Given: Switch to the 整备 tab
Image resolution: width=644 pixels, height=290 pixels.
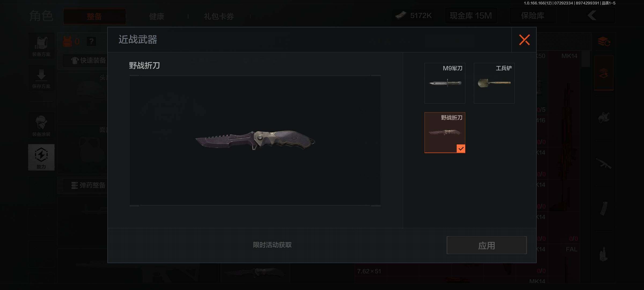Looking at the screenshot, I should 94,16.
